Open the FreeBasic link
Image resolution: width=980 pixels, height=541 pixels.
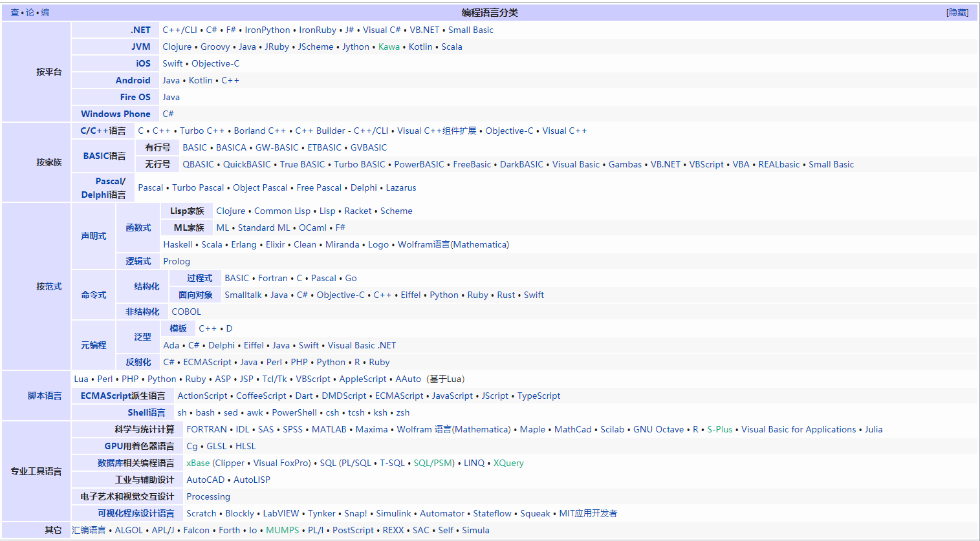(472, 164)
